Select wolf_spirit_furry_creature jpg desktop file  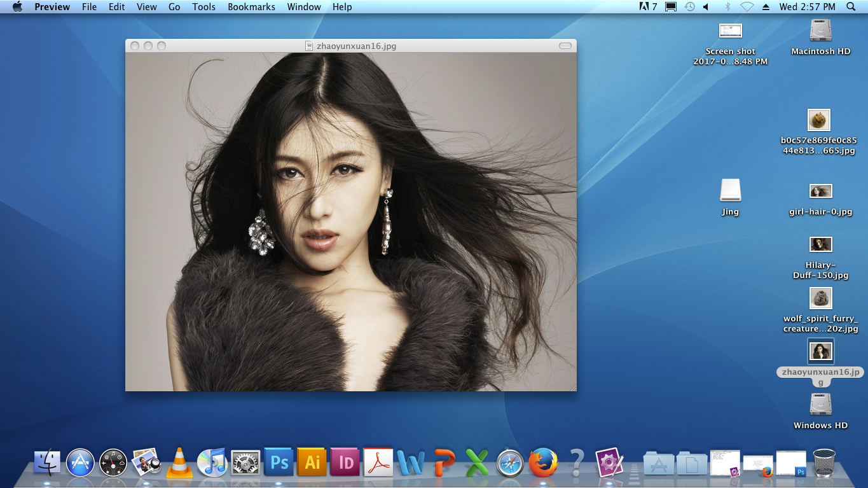821,298
